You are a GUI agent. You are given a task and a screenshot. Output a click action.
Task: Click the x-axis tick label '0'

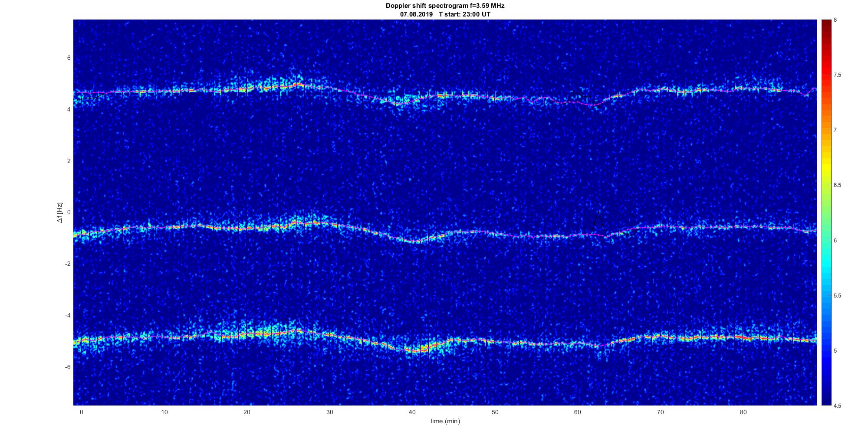pos(81,412)
